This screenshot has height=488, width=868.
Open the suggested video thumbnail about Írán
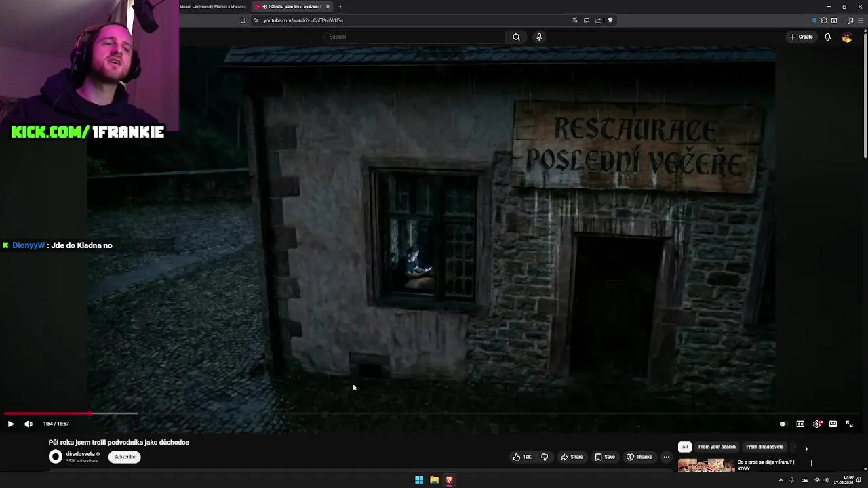click(706, 465)
